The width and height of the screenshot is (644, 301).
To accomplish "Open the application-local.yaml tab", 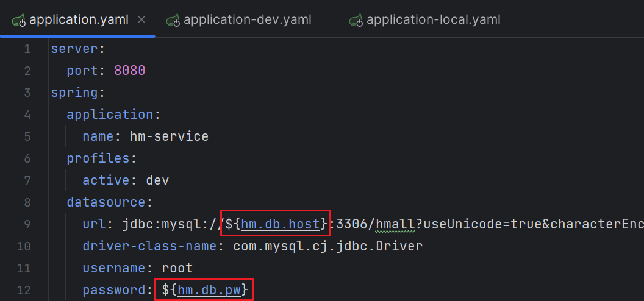I will pos(433,19).
